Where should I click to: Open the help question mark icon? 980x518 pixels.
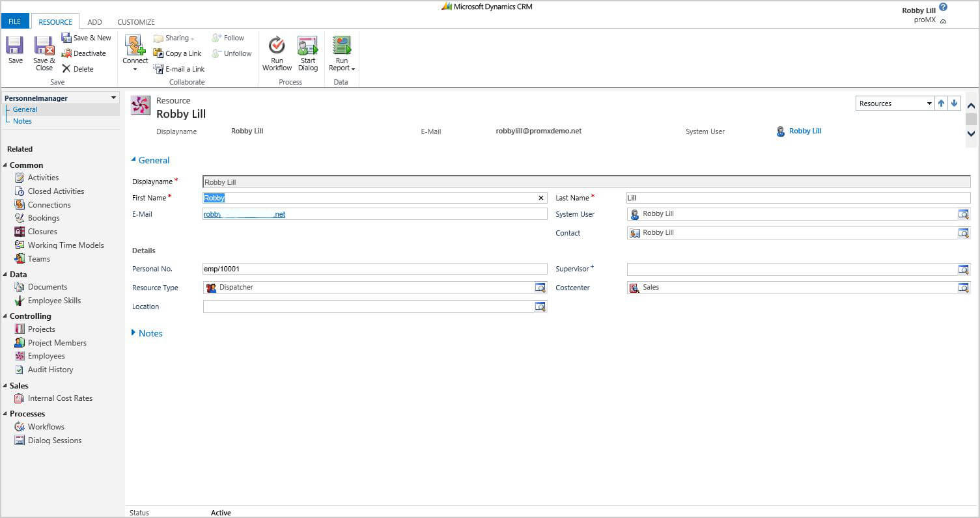click(943, 8)
